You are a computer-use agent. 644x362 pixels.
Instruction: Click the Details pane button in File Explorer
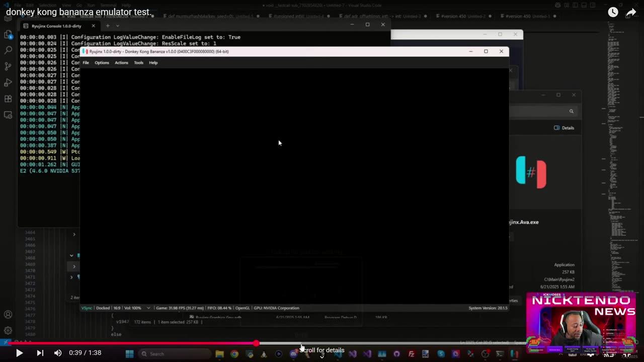tap(564, 128)
